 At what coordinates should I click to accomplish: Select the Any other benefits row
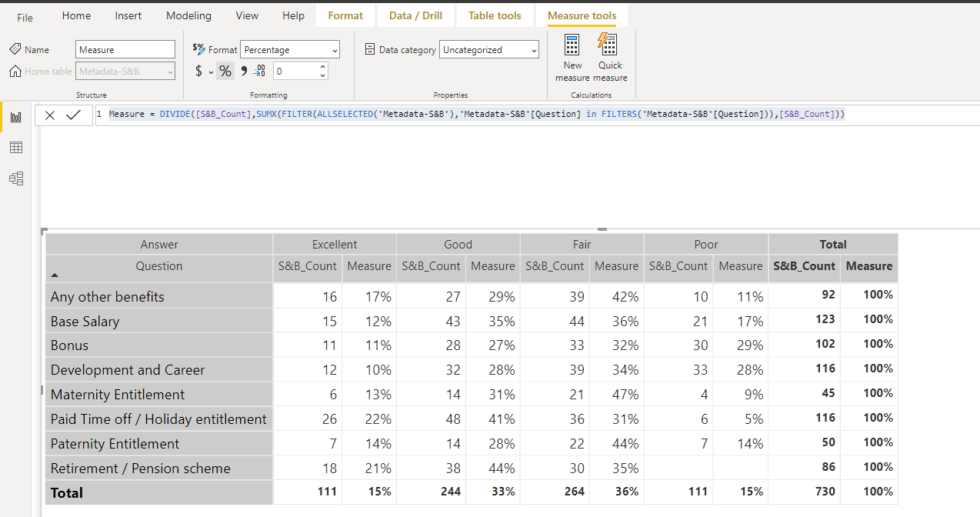159,296
